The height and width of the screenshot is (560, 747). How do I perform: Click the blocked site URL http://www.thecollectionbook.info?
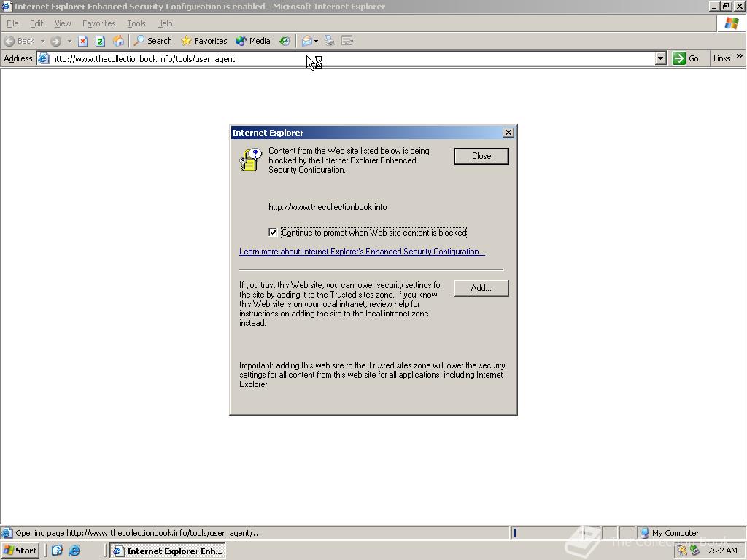pyautogui.click(x=328, y=207)
